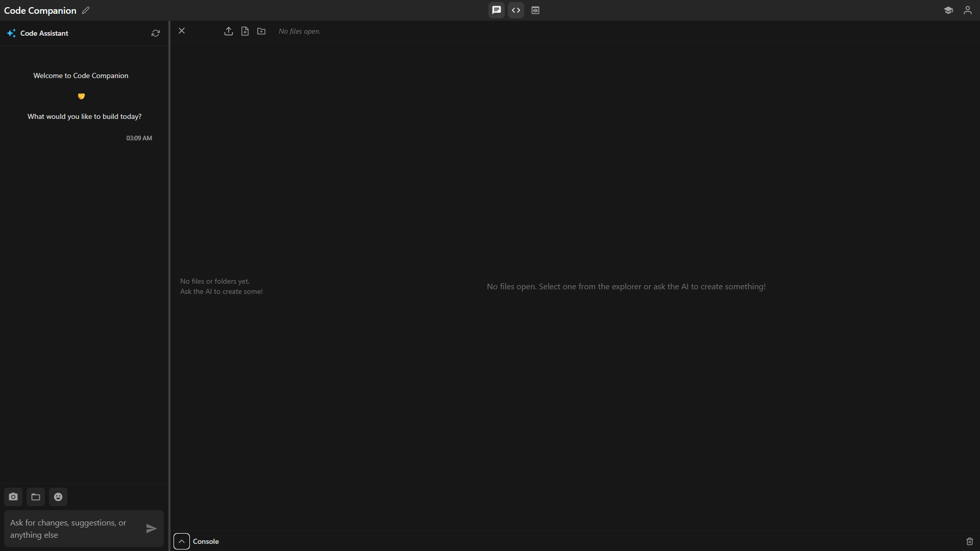Image resolution: width=980 pixels, height=551 pixels.
Task: Click the graduation cap learning icon
Action: point(948,10)
